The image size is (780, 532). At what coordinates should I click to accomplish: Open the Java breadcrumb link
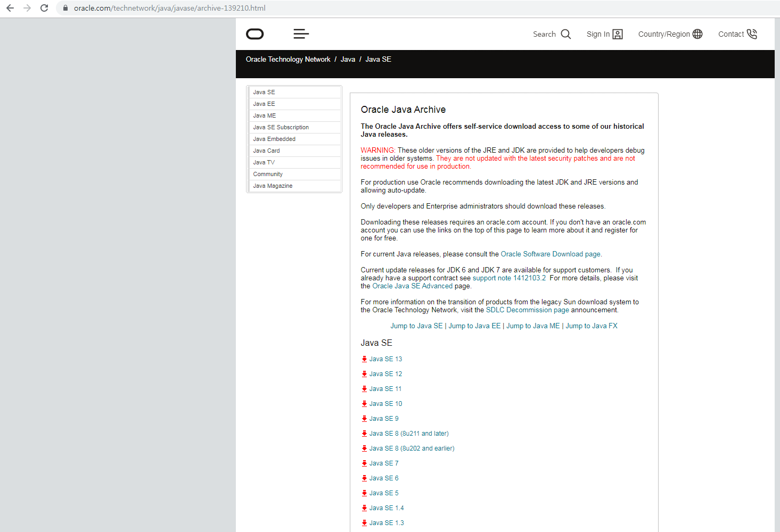348,59
